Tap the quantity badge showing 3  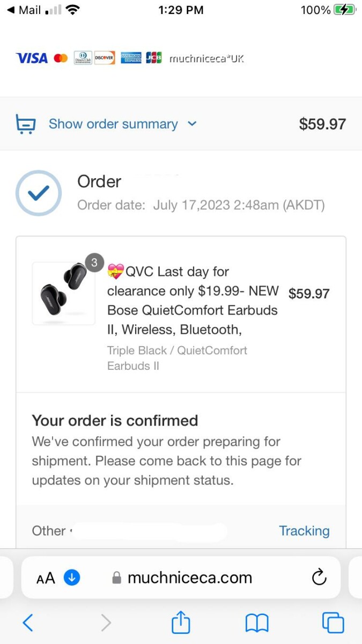tap(94, 263)
